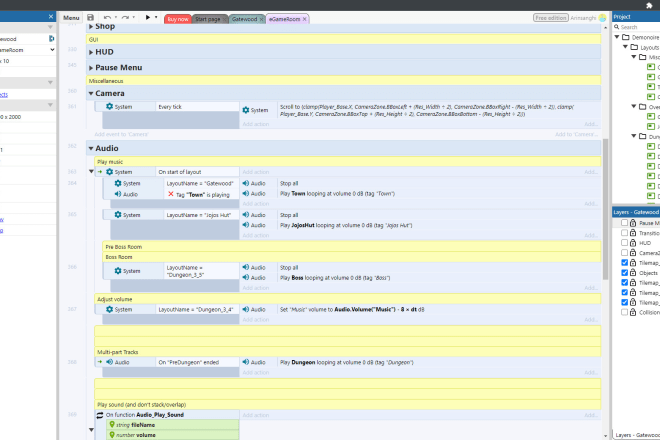Click Add event to 'Camera' link
This screenshot has width=660, height=440.
point(121,134)
